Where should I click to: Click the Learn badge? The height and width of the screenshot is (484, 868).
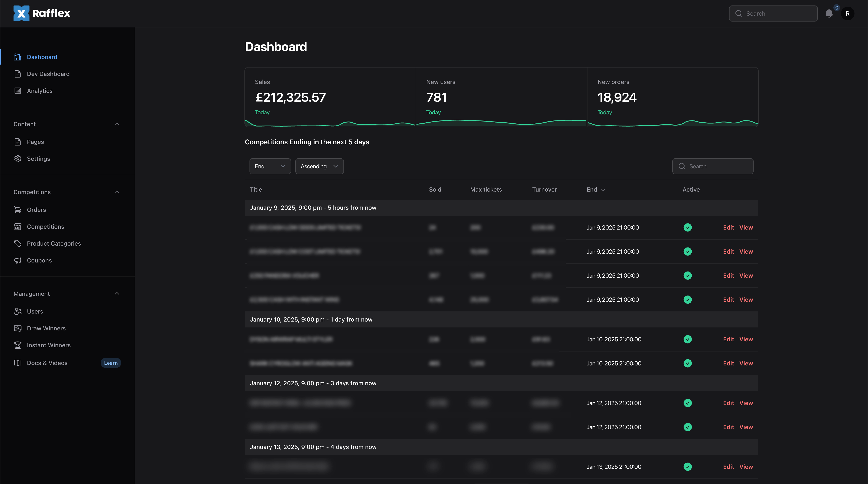111,363
